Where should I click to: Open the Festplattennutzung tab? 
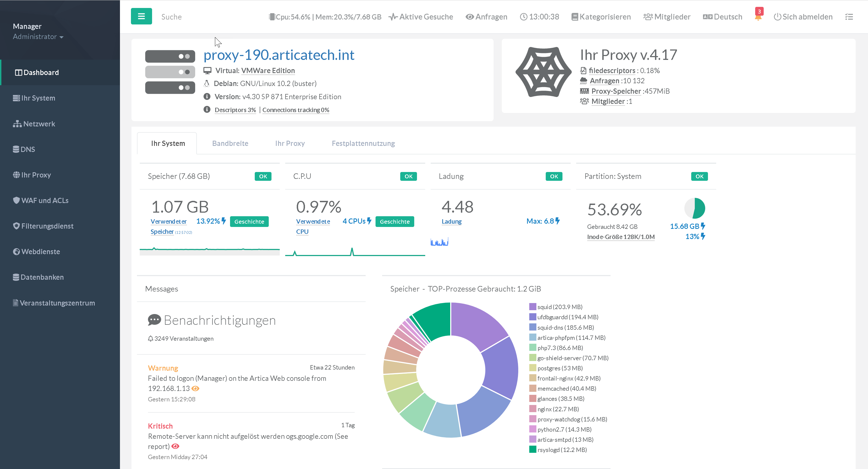[363, 143]
